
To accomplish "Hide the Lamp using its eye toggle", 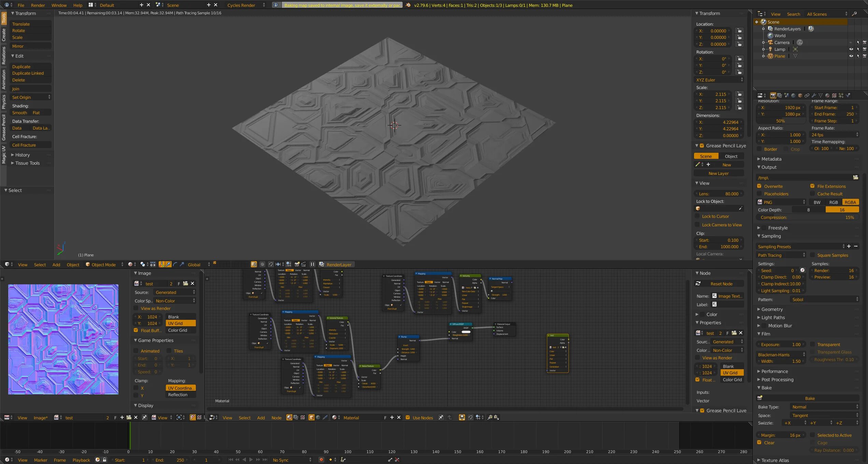I will (x=851, y=49).
